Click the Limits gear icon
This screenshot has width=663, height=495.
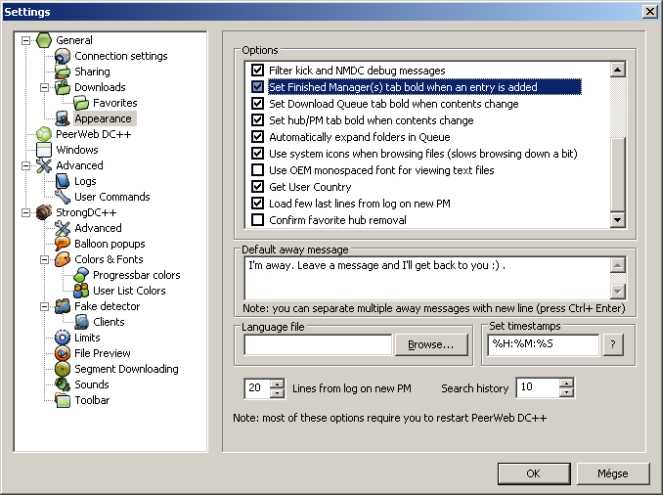[62, 337]
